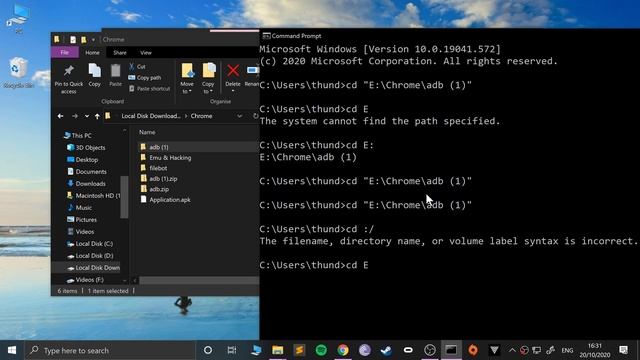Open the Windows Start menu
Screen dimensions: 640x360
click(12, 350)
